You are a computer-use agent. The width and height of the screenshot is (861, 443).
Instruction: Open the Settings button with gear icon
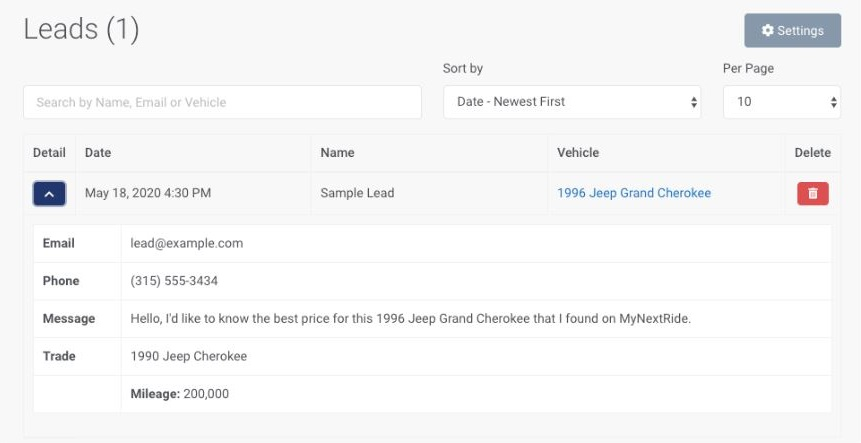coord(792,30)
